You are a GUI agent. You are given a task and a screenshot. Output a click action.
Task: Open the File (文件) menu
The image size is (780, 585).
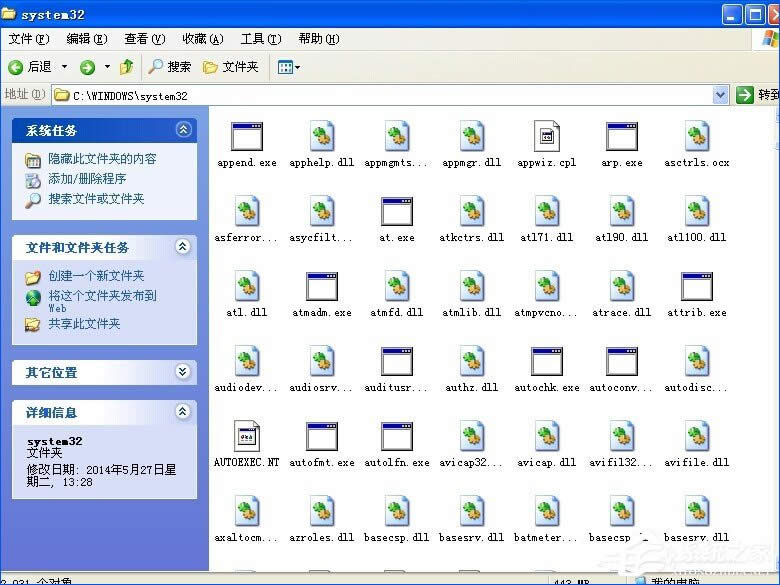(x=28, y=39)
